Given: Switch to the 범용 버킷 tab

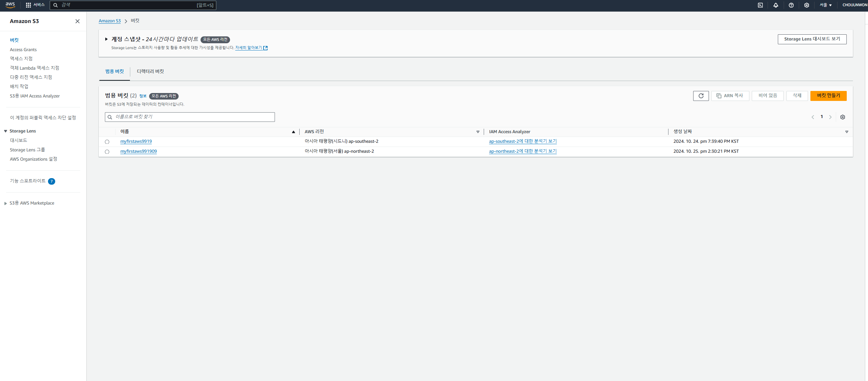Looking at the screenshot, I should (114, 71).
